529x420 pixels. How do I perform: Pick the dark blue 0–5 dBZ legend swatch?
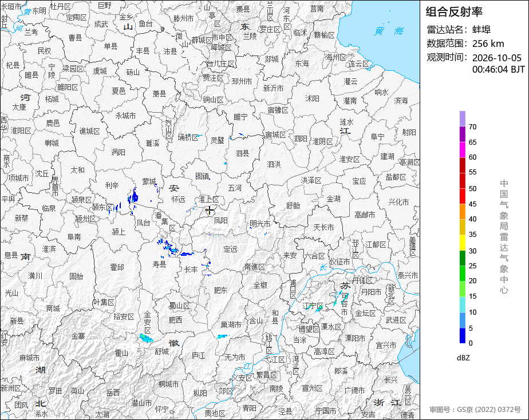[x=463, y=336]
